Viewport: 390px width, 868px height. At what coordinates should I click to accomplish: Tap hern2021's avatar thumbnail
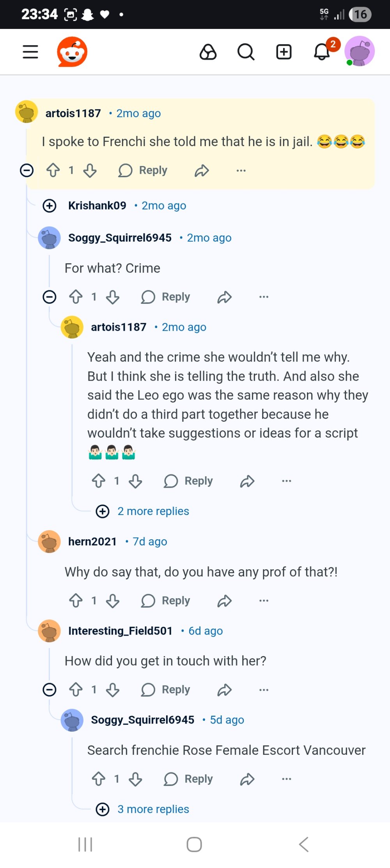(50, 542)
